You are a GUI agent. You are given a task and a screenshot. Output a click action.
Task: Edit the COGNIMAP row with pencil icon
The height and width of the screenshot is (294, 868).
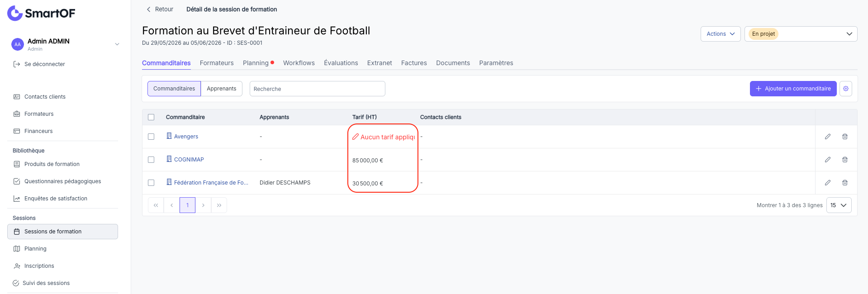point(828,160)
